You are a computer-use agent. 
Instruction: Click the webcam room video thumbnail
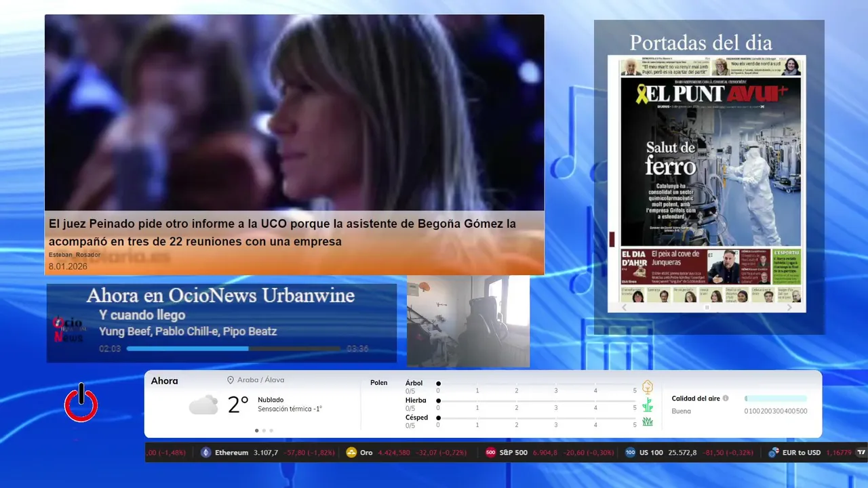pos(468,321)
